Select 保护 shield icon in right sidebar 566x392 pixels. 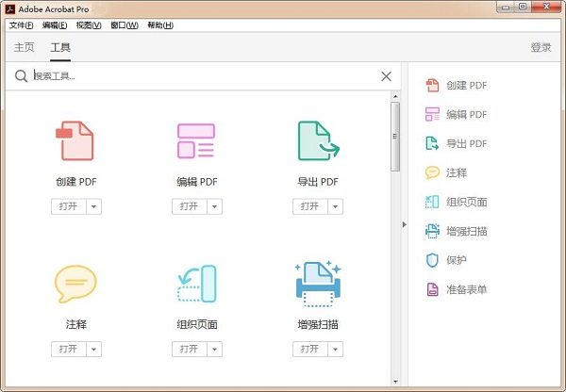[432, 260]
